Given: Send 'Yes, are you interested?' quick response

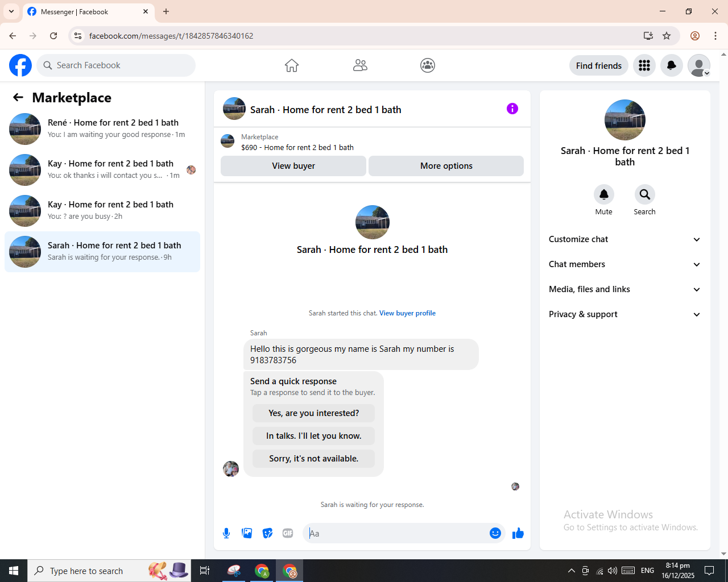Looking at the screenshot, I should tap(314, 413).
